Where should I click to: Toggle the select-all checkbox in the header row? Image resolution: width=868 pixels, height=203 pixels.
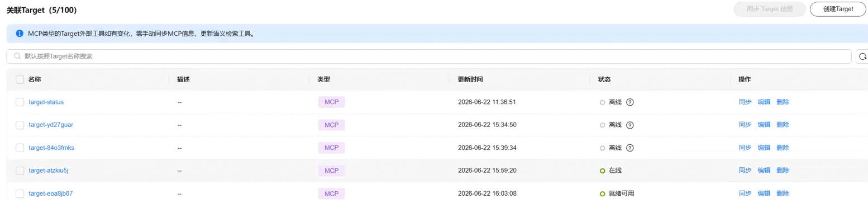(x=20, y=79)
